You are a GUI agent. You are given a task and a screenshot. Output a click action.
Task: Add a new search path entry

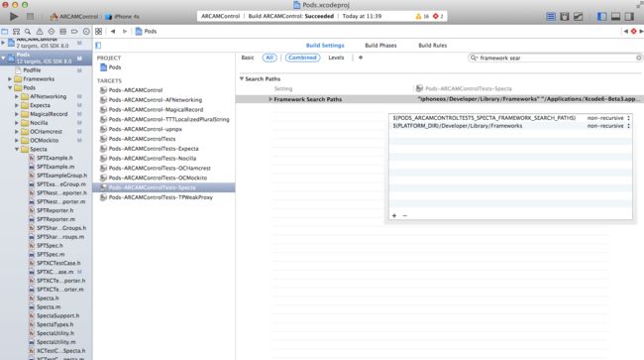tap(394, 215)
